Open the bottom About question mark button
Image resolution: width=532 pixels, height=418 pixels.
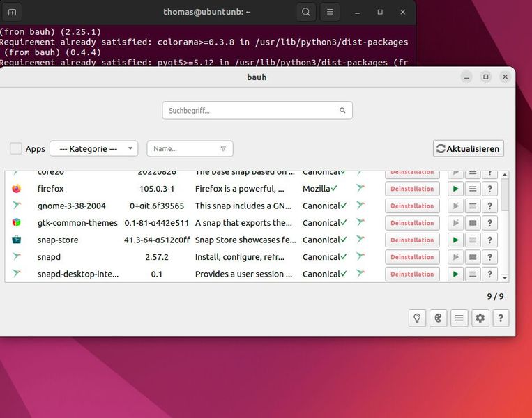(501, 318)
